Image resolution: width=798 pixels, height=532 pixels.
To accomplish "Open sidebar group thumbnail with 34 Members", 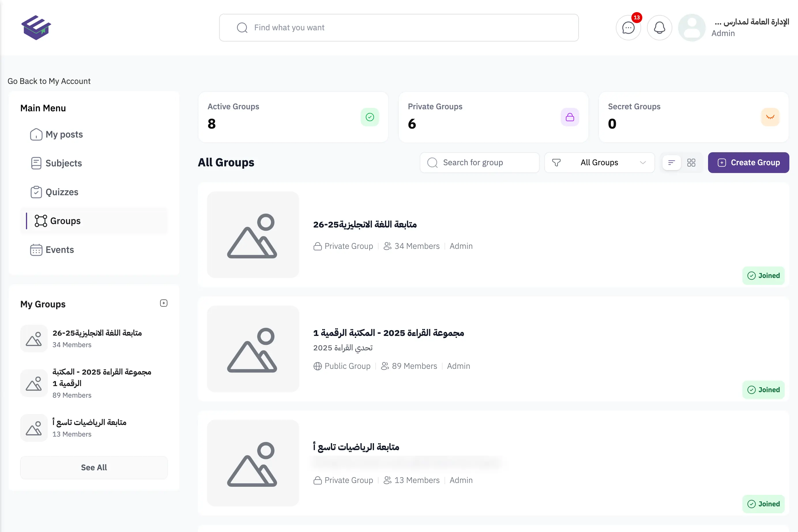I will click(x=34, y=339).
